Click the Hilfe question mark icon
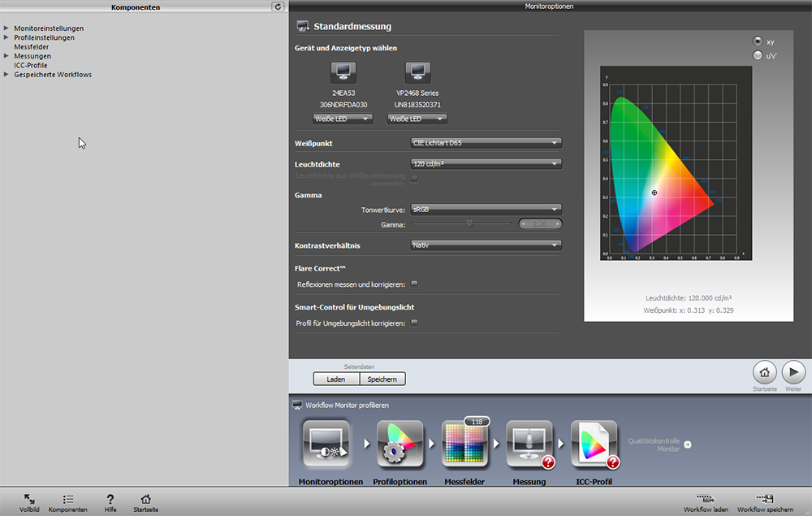Viewport: 812px width, 516px height. tap(110, 500)
